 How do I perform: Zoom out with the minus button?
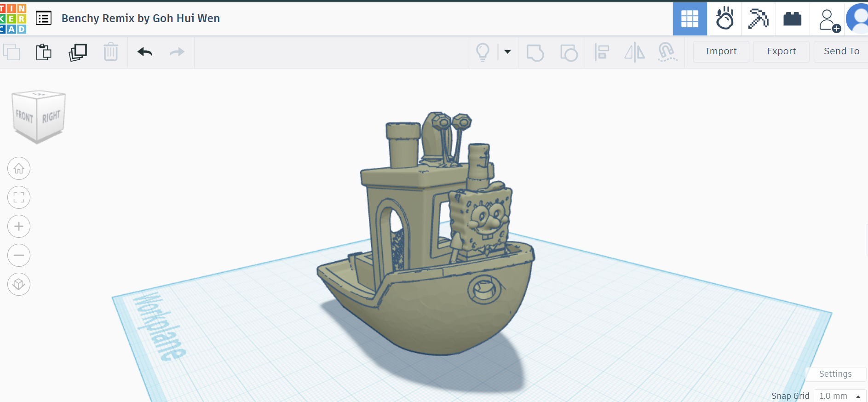click(19, 255)
